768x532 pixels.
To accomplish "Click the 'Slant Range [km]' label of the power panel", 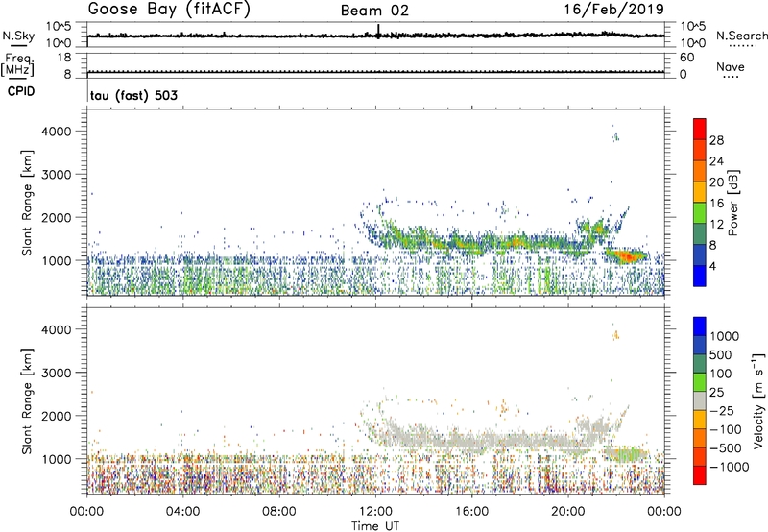I will pos(27,203).
